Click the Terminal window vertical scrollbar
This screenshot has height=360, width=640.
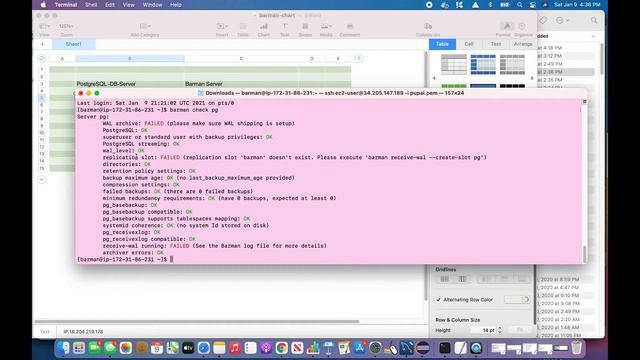tap(584, 254)
